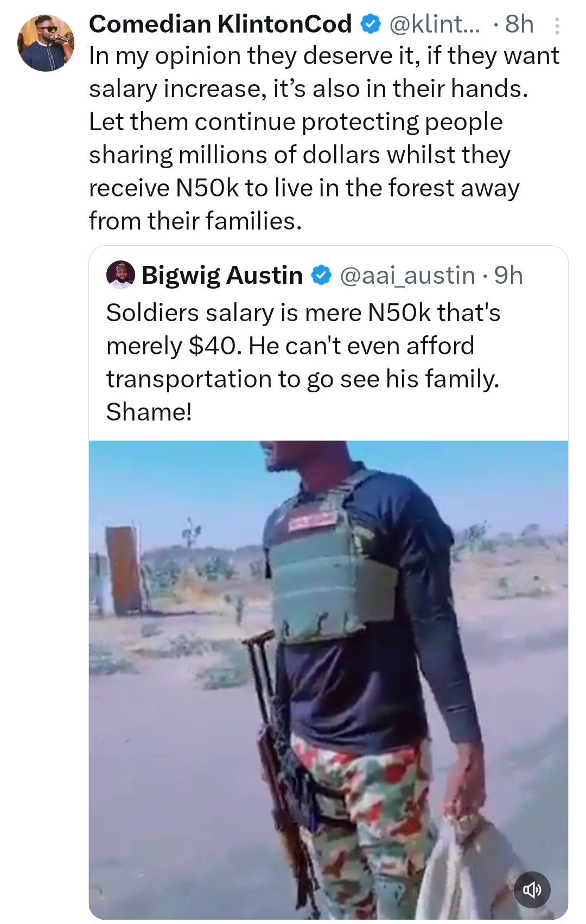Unmute the video with the speaker icon

pos(532,890)
